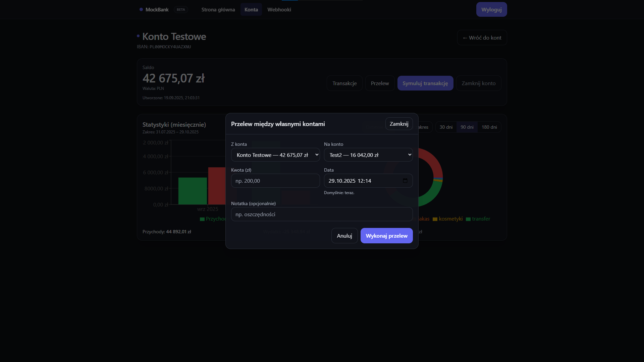Select the 180 dni range toggle

click(489, 127)
